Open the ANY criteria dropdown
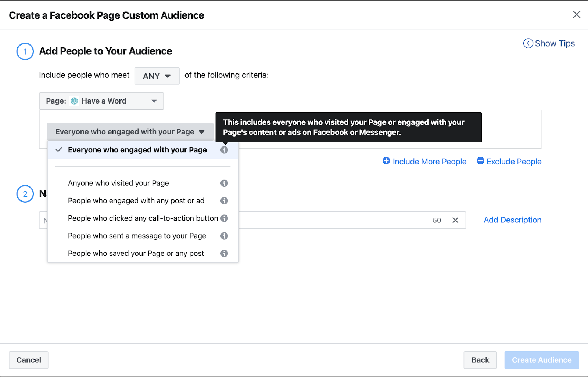Image resolution: width=588 pixels, height=377 pixels. 157,76
